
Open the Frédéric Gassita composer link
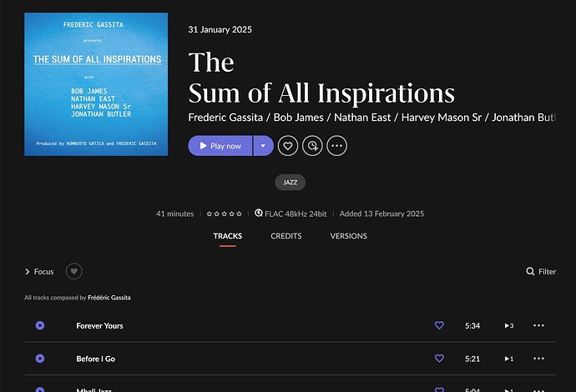click(109, 298)
